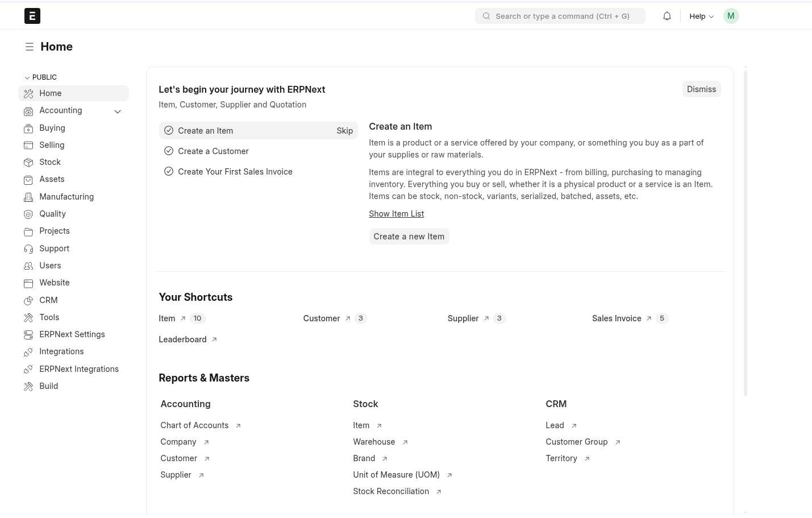Select the Buying sidebar icon
The image size is (812, 518).
click(28, 128)
